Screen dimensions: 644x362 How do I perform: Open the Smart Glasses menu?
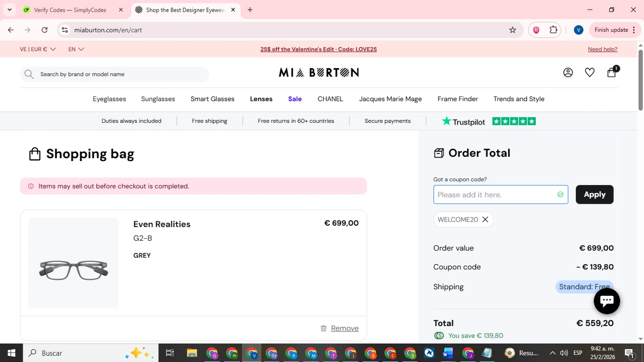pyautogui.click(x=213, y=99)
